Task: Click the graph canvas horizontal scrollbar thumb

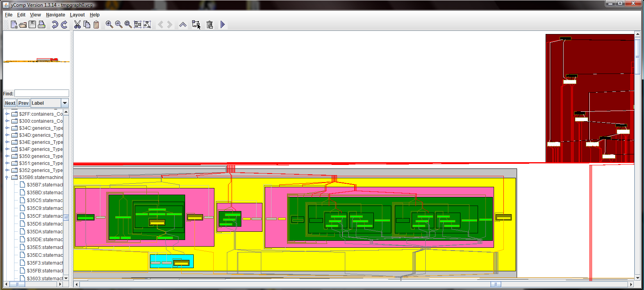Action: pos(496,284)
